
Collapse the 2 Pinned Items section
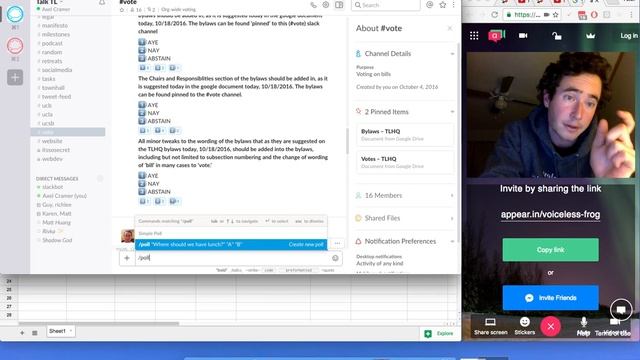[x=452, y=112]
